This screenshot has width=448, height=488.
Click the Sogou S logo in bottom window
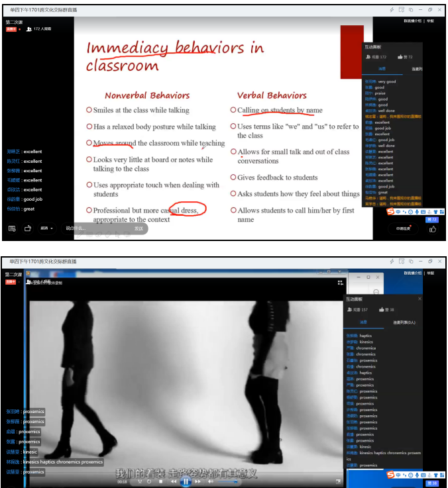tap(390, 475)
